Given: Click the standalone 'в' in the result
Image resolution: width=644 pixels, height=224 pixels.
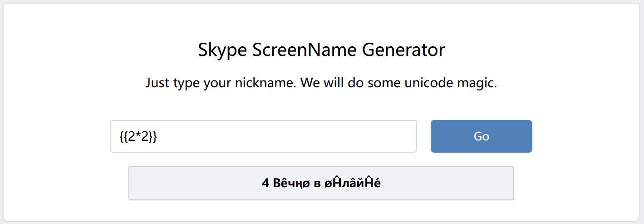Looking at the screenshot, I should coord(320,184).
